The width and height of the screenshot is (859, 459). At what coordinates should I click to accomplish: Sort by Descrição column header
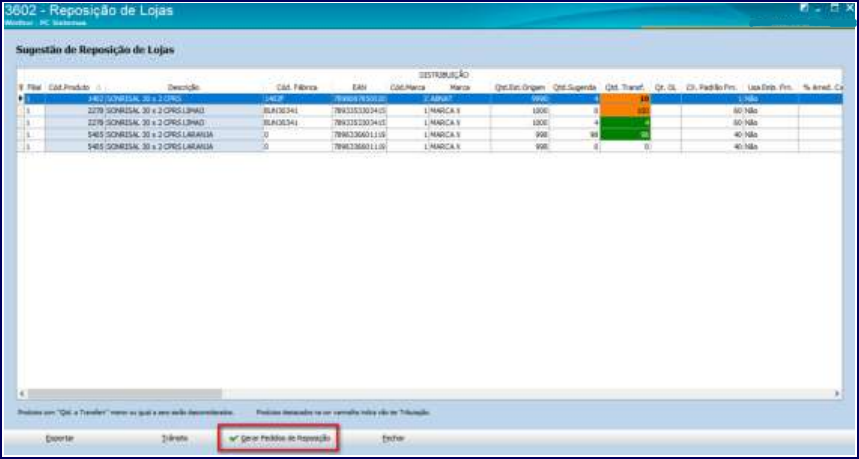(x=184, y=88)
